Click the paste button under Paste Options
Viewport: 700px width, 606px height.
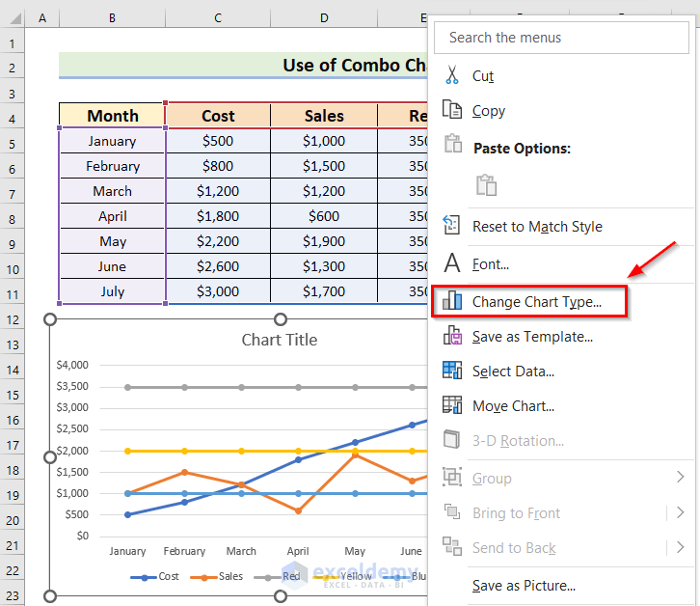pyautogui.click(x=486, y=185)
